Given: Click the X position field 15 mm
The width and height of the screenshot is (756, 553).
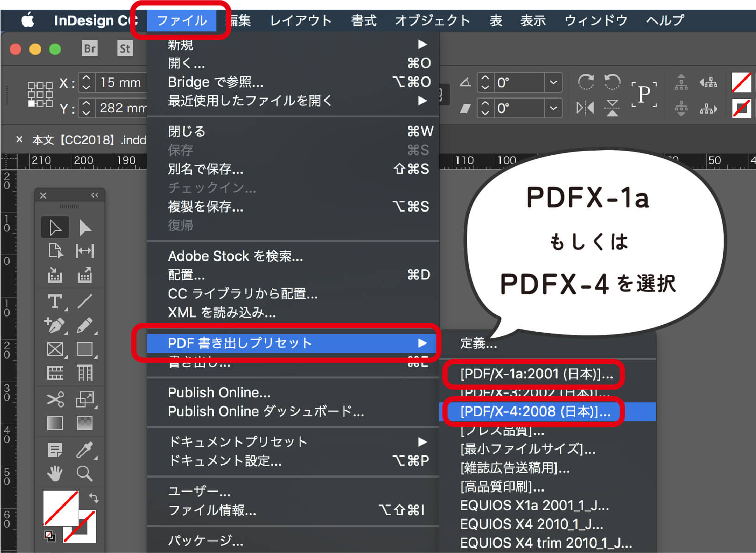Looking at the screenshot, I should coord(121,83).
